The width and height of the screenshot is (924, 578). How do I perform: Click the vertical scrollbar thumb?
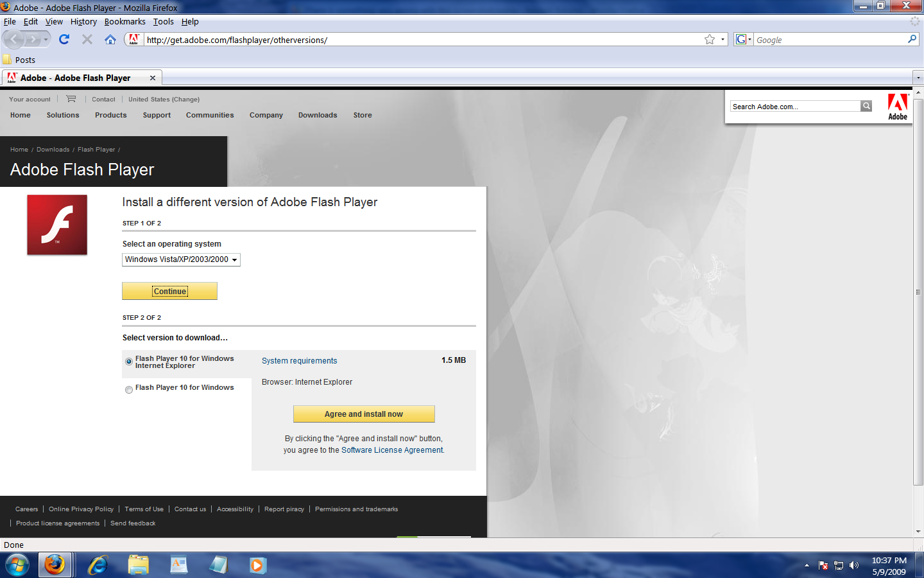click(918, 292)
